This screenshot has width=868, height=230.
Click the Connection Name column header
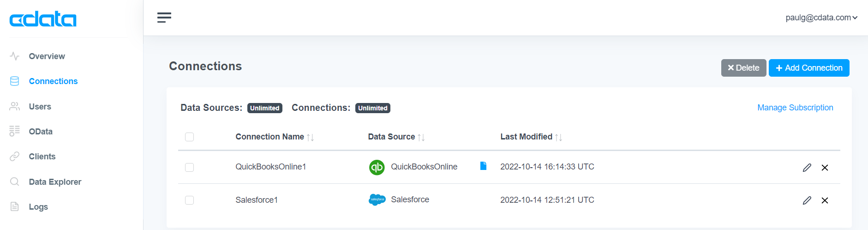[x=269, y=137]
